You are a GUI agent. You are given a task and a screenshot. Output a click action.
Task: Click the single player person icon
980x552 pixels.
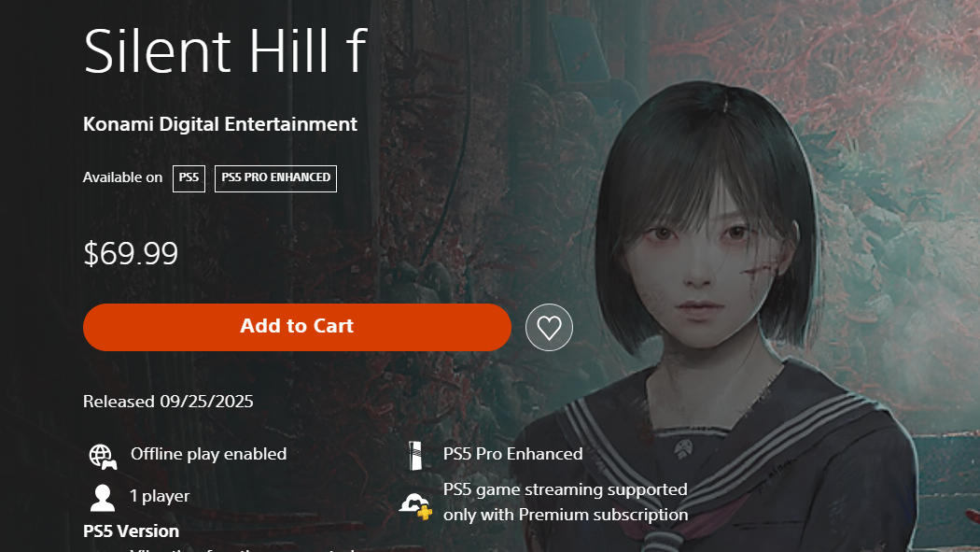click(103, 498)
